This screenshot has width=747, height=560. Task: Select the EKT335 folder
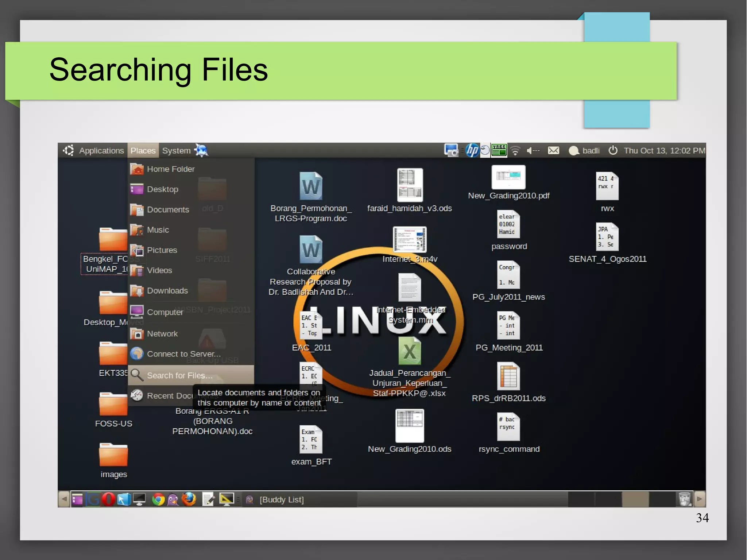[x=113, y=353]
